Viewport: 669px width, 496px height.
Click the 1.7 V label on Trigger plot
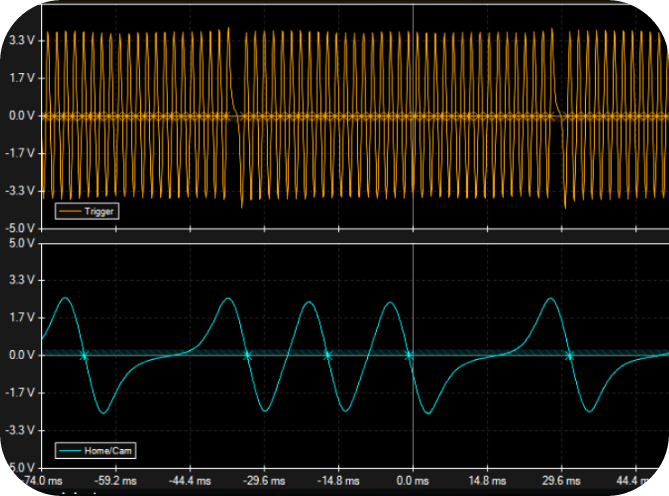coord(22,78)
